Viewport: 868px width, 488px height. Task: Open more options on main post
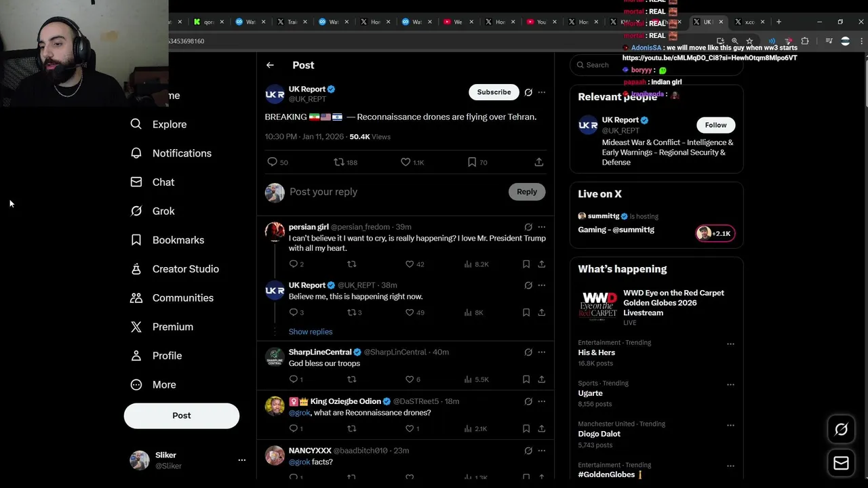541,92
